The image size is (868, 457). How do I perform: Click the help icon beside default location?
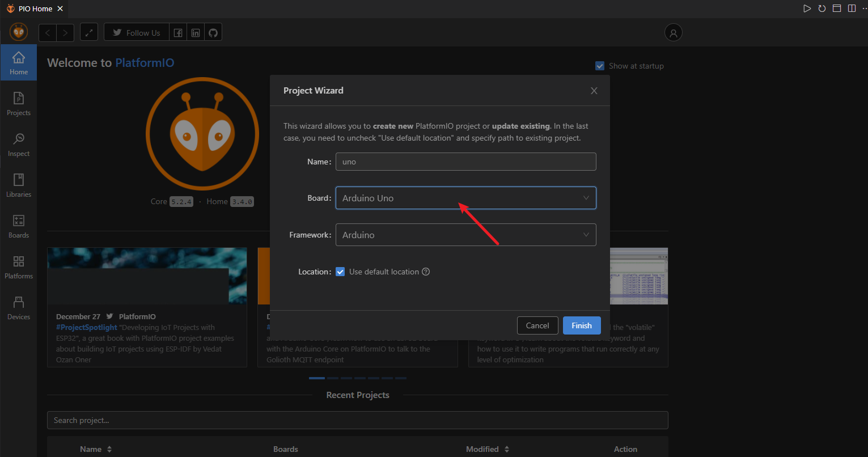426,272
